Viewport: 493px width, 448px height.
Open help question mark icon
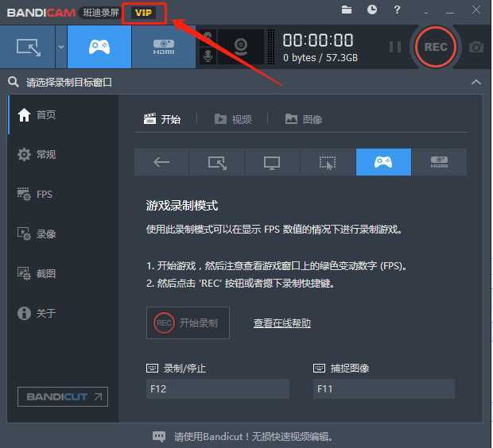tap(397, 10)
